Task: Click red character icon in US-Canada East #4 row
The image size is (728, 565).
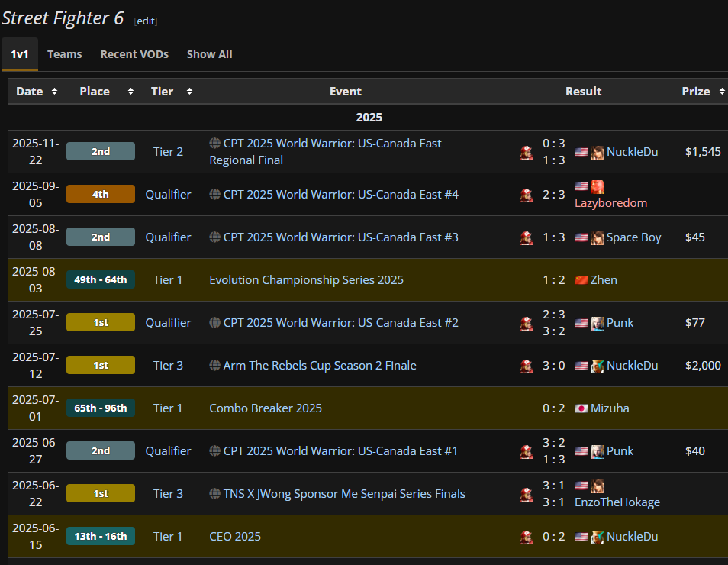Action: point(527,195)
